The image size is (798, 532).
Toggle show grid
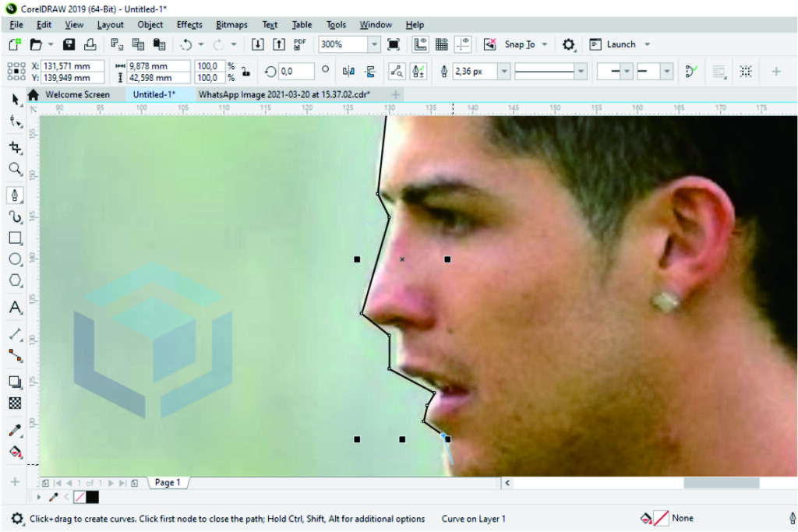coord(442,44)
